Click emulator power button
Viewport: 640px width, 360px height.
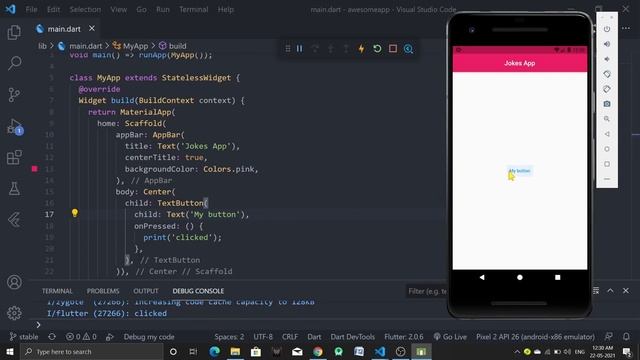[607, 29]
